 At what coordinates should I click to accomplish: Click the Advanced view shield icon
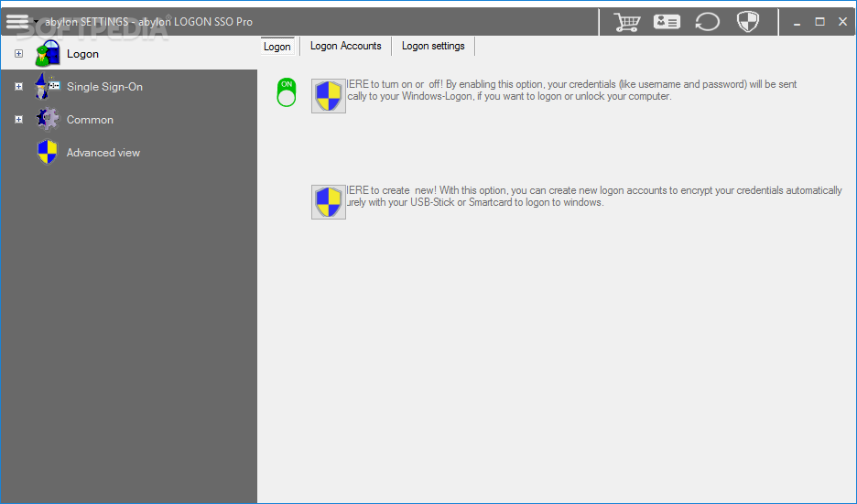pos(48,152)
